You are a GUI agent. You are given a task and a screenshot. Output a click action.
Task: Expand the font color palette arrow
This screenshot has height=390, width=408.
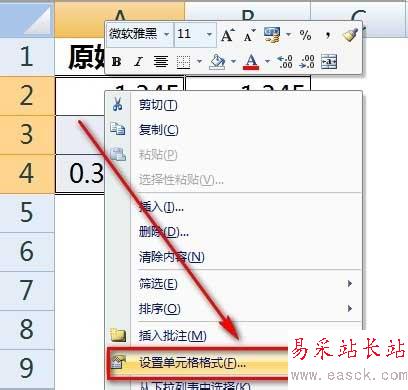coord(267,61)
